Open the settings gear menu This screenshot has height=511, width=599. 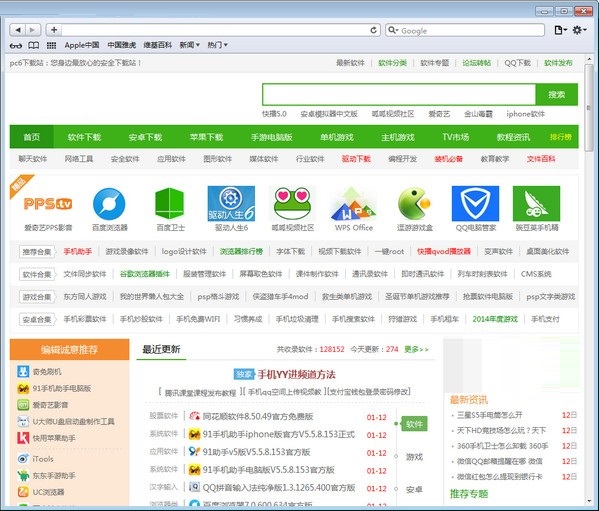click(579, 30)
